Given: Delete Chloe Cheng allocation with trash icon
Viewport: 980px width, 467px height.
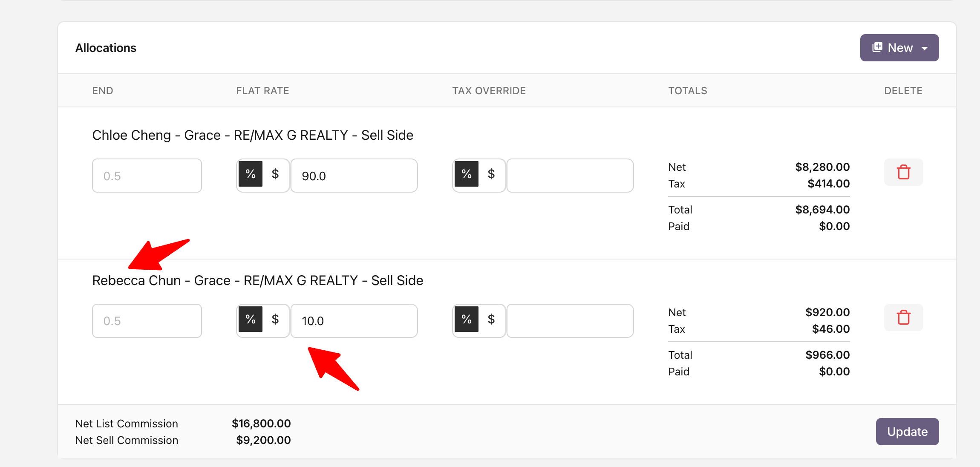Looking at the screenshot, I should (x=903, y=172).
